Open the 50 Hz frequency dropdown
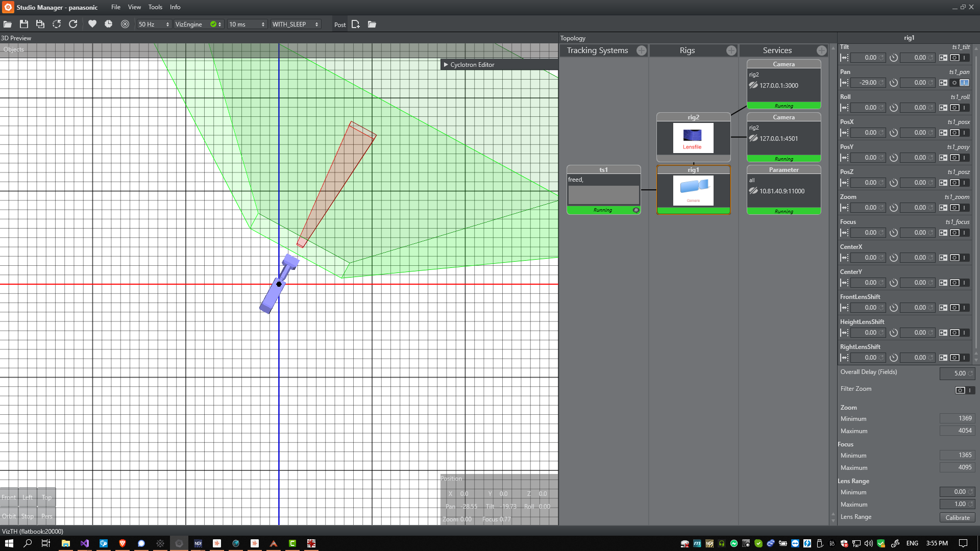This screenshot has height=551, width=980. pyautogui.click(x=154, y=24)
